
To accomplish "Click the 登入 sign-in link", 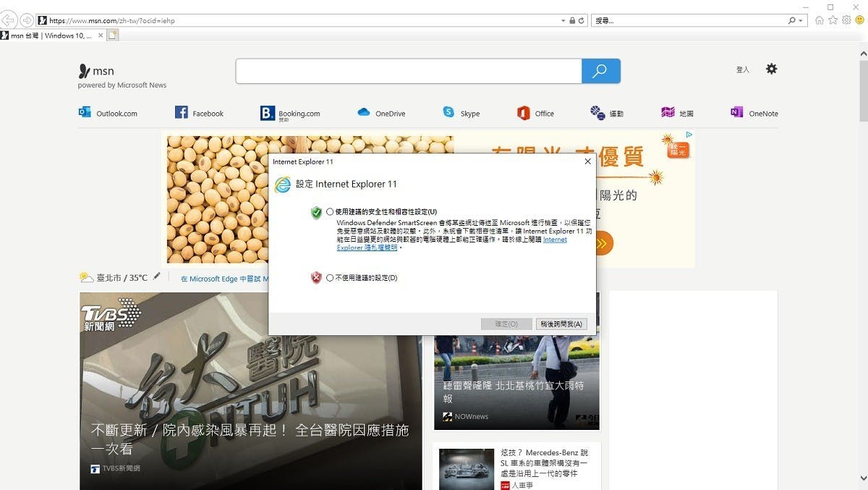I will pos(742,70).
